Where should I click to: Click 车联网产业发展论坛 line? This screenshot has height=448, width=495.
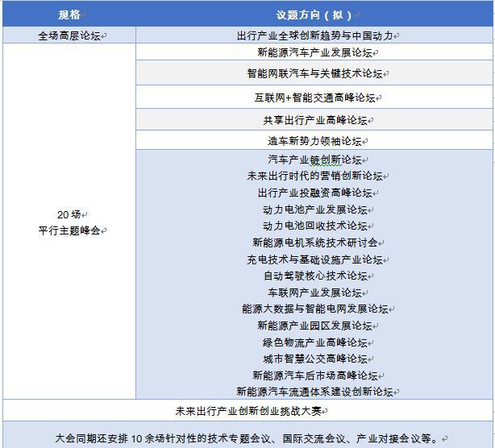[314, 292]
